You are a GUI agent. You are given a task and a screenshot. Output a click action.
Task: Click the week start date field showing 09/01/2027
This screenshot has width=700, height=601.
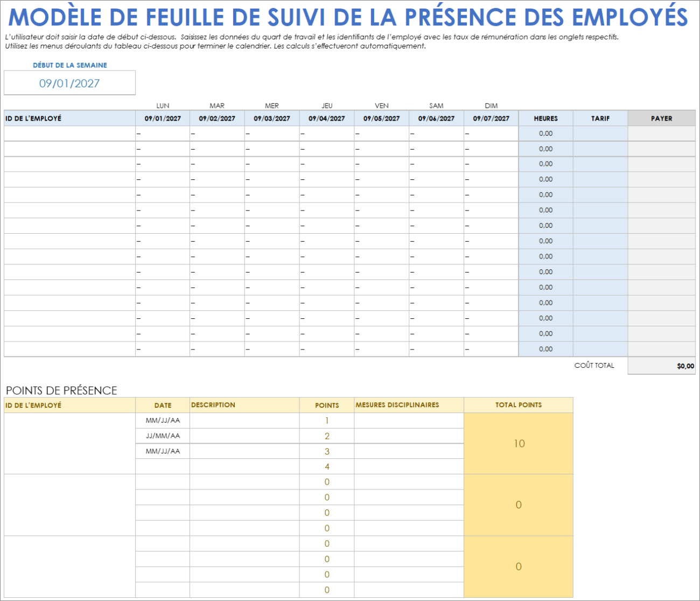click(69, 83)
